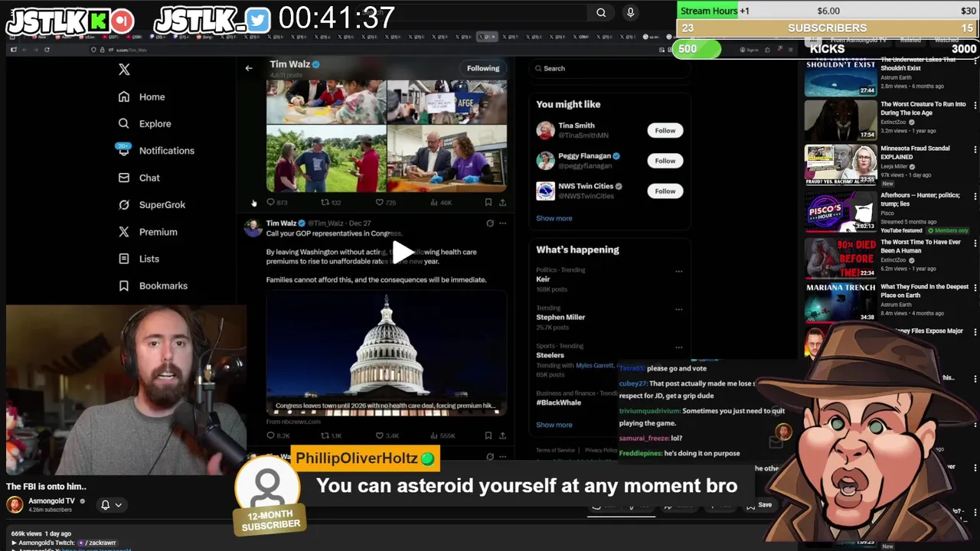
Task: Follow Peggy Flanagan
Action: coord(665,161)
